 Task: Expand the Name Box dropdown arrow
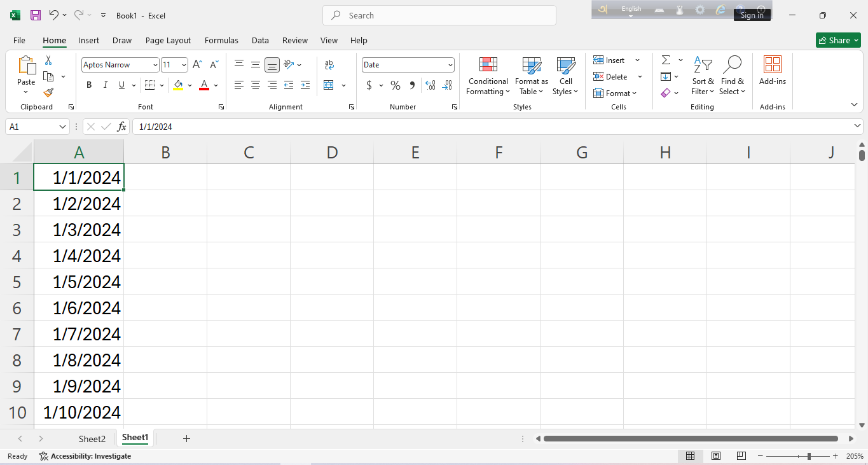62,127
